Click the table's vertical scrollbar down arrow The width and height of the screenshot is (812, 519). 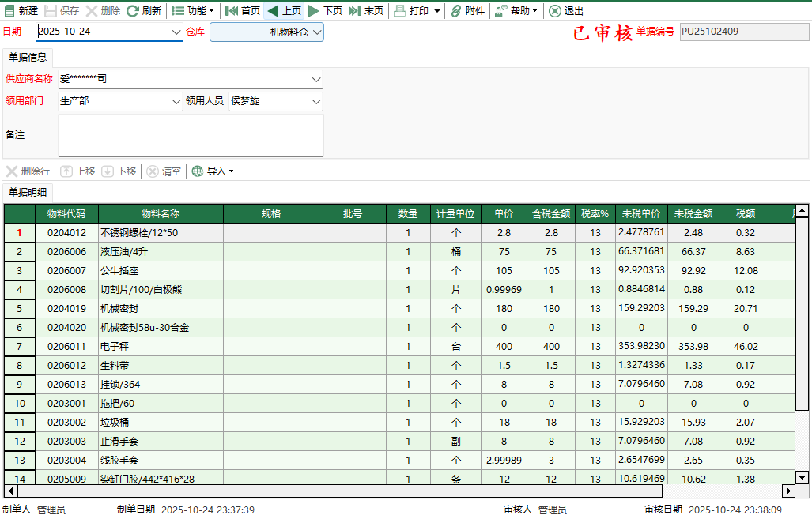click(x=802, y=477)
